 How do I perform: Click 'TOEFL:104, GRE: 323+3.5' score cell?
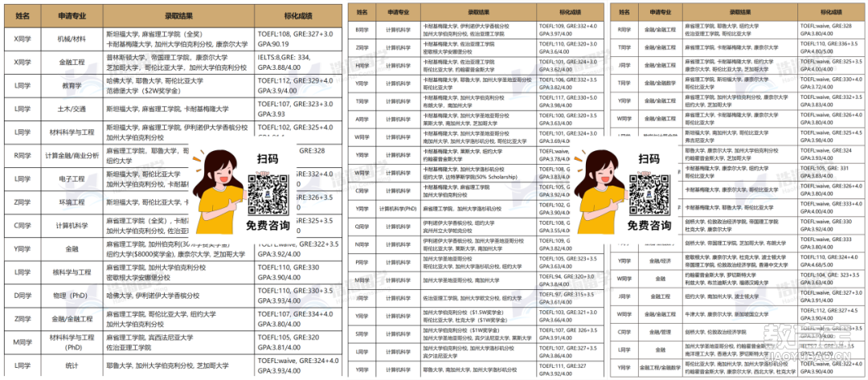pos(832,278)
